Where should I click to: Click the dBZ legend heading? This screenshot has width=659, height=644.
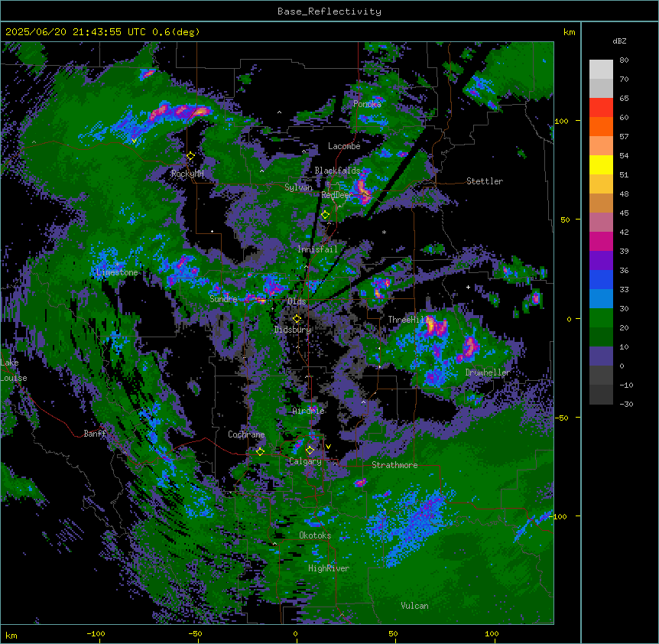point(619,41)
